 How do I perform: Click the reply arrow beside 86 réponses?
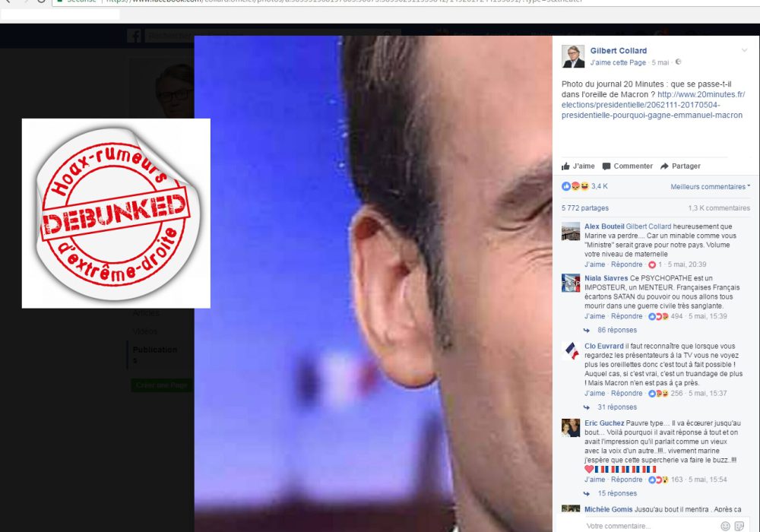coord(587,331)
